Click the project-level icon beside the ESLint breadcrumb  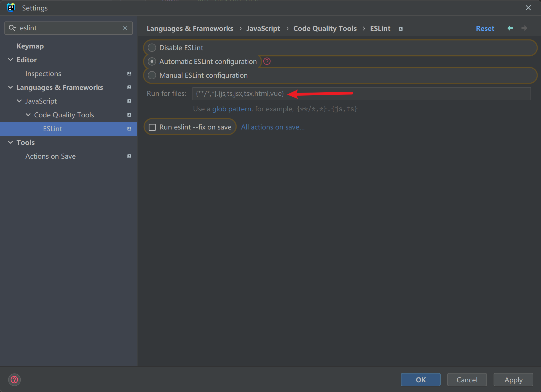click(401, 29)
